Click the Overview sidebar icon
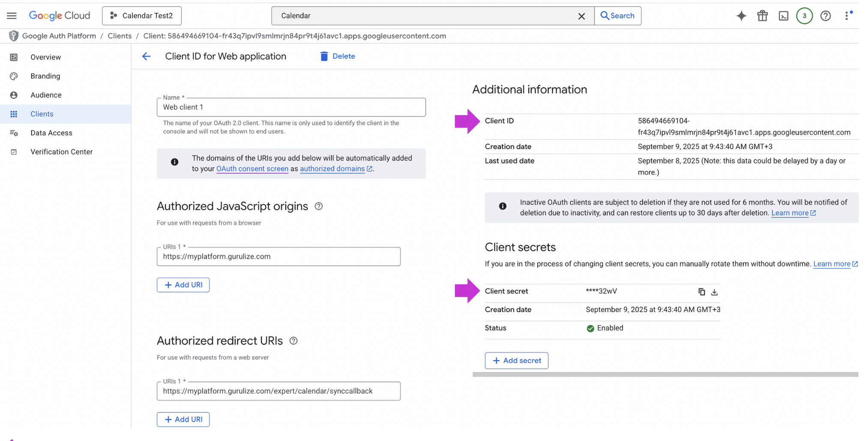 tap(14, 57)
